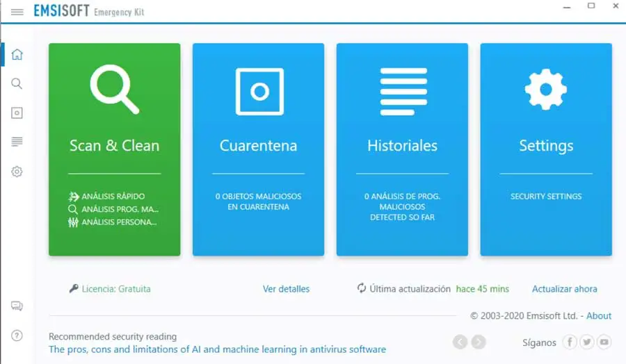The height and width of the screenshot is (364, 626).
Task: Maximize the Emsisoft window
Action: (x=591, y=6)
